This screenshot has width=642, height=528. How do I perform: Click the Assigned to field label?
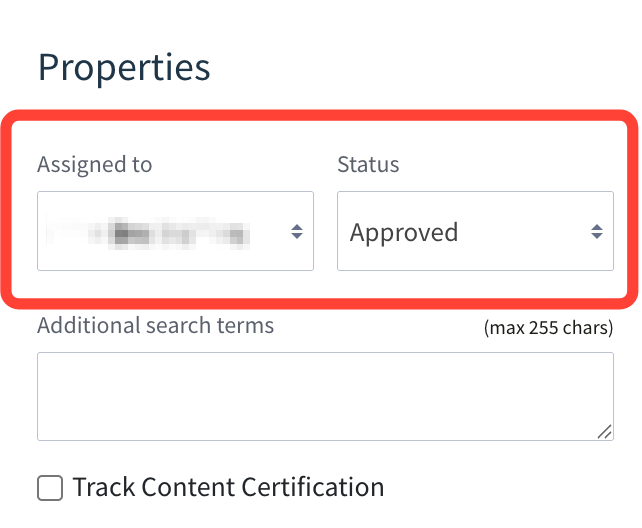click(x=95, y=165)
